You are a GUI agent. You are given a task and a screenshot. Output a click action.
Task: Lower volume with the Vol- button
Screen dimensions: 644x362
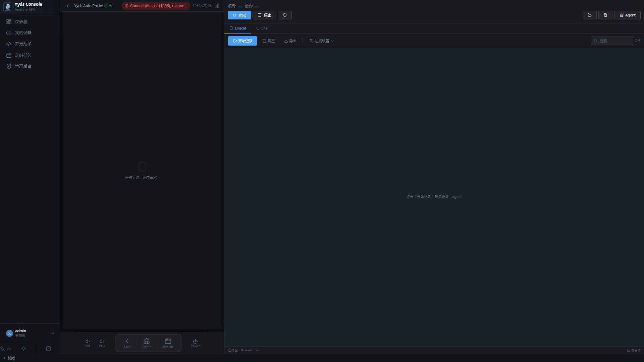pos(88,343)
